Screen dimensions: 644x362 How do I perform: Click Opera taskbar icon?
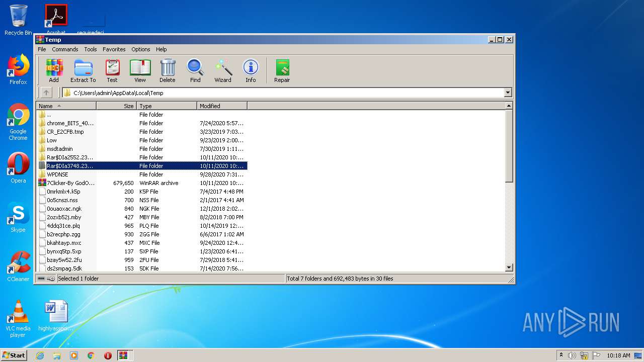[x=108, y=355]
